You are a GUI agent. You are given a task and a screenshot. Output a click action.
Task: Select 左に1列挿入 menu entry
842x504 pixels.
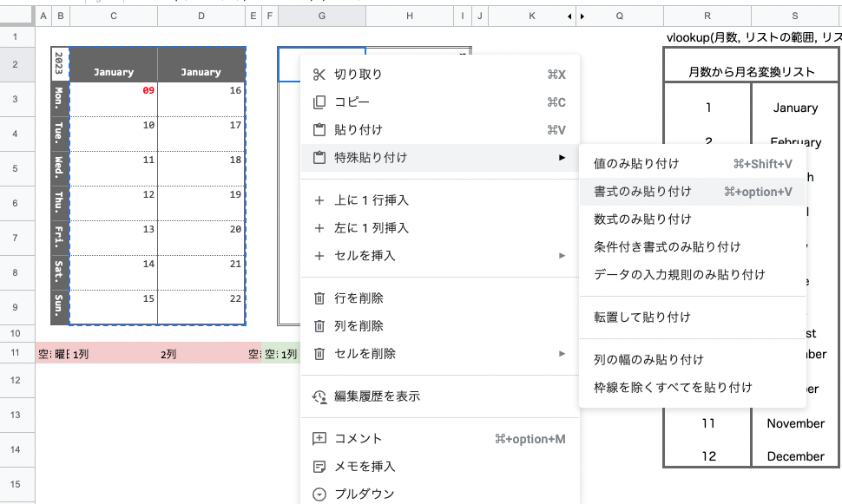(x=440, y=228)
